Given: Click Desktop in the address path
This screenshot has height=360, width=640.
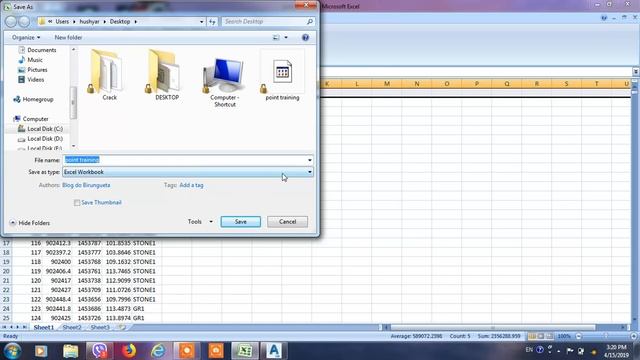Looking at the screenshot, I should point(120,22).
